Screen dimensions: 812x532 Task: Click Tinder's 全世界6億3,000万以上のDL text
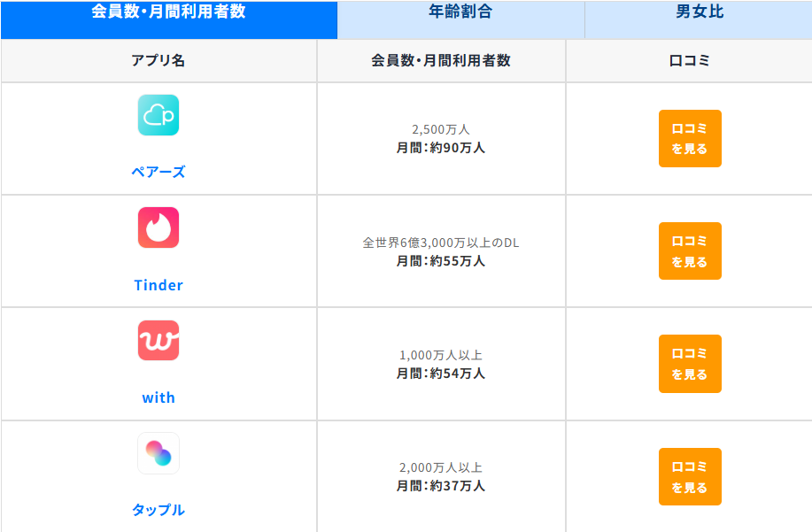click(441, 243)
